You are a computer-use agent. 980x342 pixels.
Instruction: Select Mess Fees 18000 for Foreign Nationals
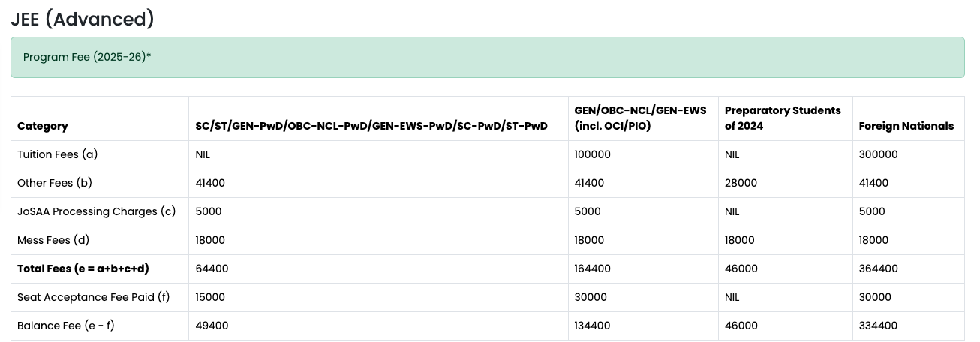873,240
